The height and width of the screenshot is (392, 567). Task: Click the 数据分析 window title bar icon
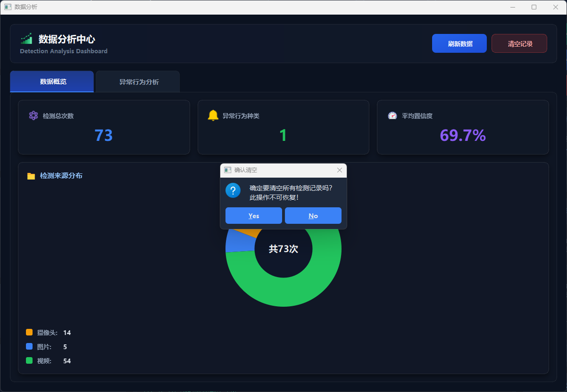coord(8,7)
